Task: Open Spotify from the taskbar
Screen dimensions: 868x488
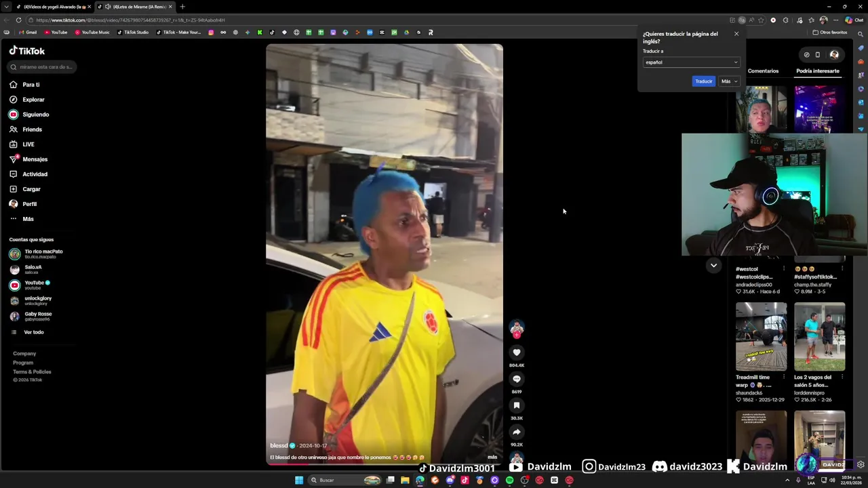Action: (509, 480)
